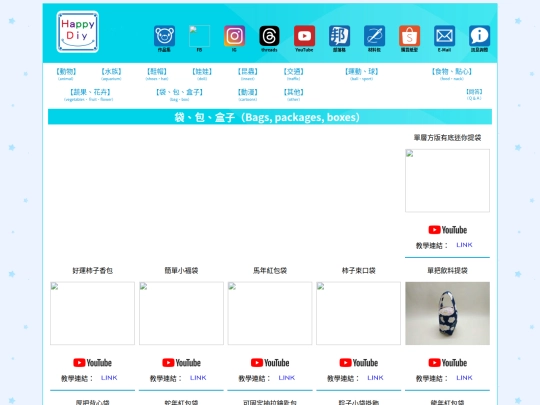Open the needle materials pack icon
This screenshot has width=540, height=405.
pyautogui.click(x=374, y=36)
